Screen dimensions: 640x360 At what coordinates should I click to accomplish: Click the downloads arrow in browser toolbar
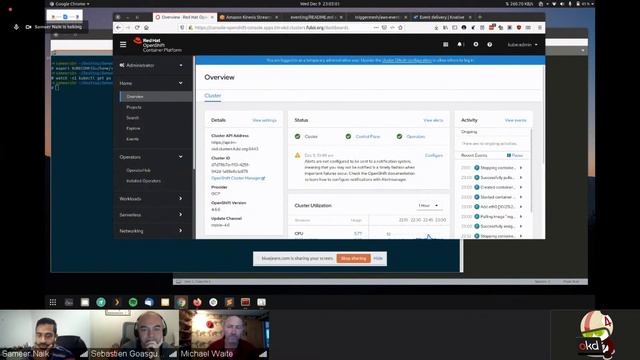click(x=436, y=27)
